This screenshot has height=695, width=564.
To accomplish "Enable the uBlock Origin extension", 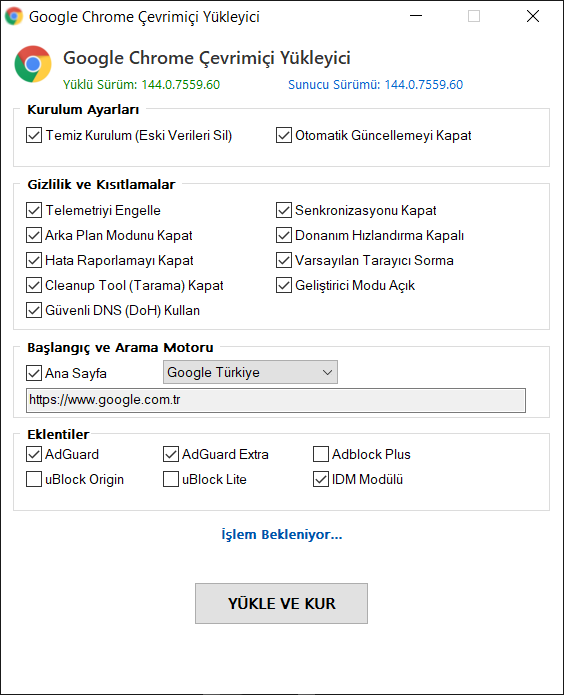I will (x=34, y=479).
